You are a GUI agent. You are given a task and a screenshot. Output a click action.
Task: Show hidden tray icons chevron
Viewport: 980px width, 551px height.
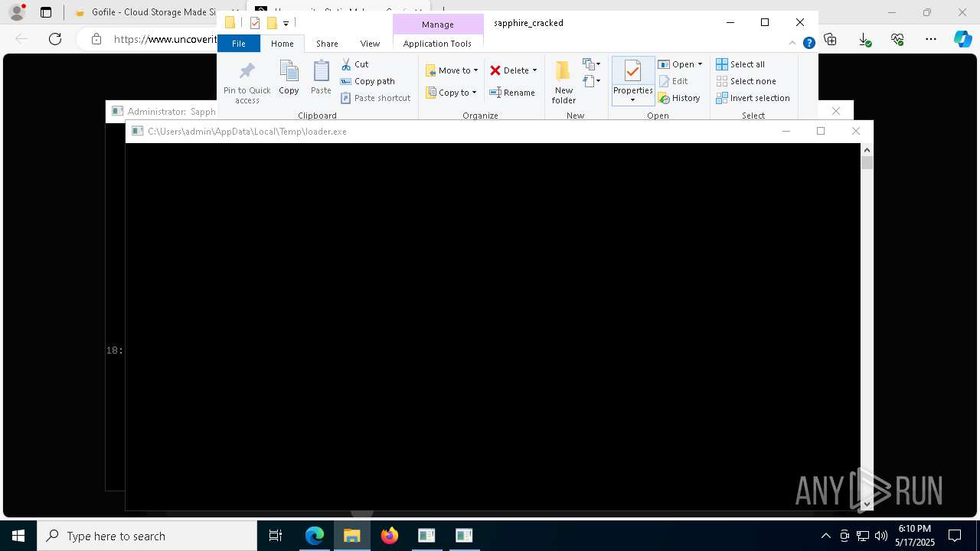825,536
